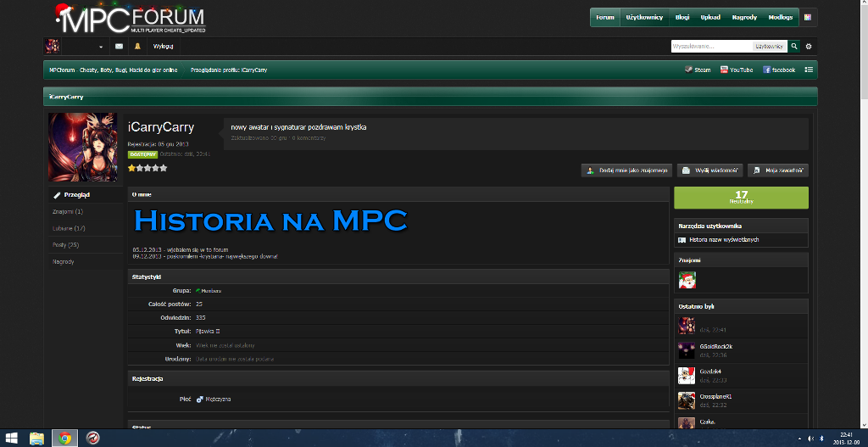The image size is (868, 447).
Task: Open Gozdek4 visitor profile
Action: click(x=711, y=372)
